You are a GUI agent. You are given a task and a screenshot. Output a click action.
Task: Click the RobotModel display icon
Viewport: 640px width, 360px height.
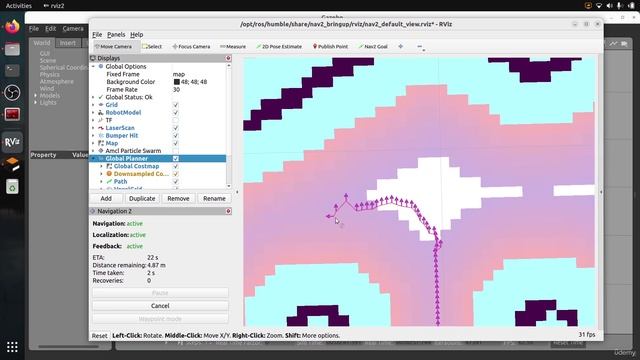pyautogui.click(x=101, y=113)
